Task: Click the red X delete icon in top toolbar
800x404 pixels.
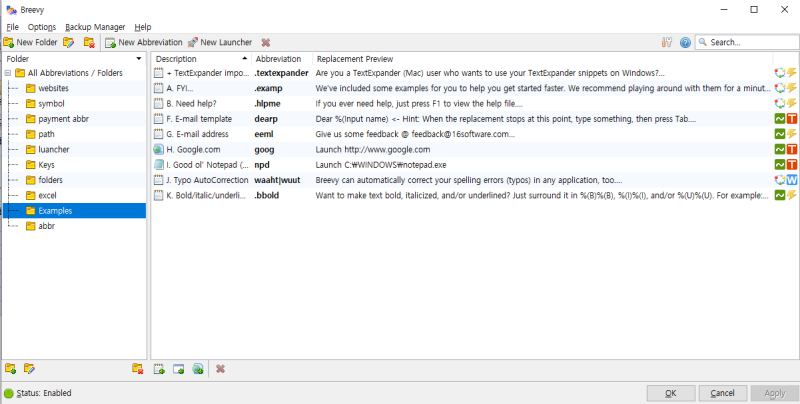Action: [266, 42]
